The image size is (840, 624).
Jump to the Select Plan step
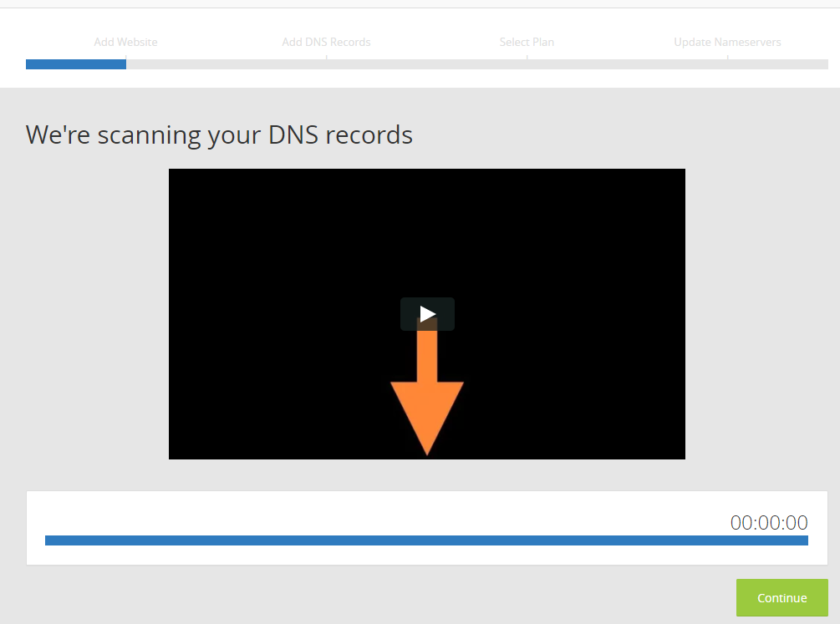click(x=527, y=42)
